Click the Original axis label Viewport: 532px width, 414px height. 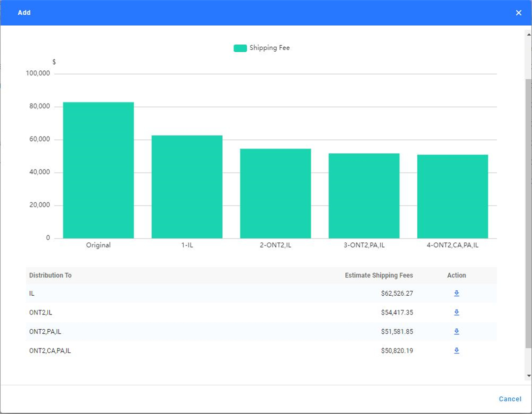[99, 245]
